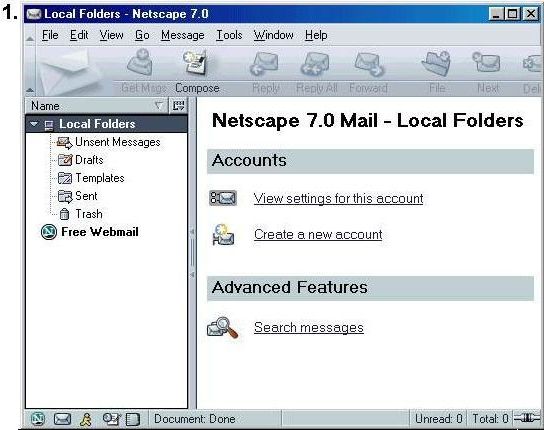This screenshot has width=544, height=430.
Task: Click the folder pane column picker icon
Action: (178, 106)
